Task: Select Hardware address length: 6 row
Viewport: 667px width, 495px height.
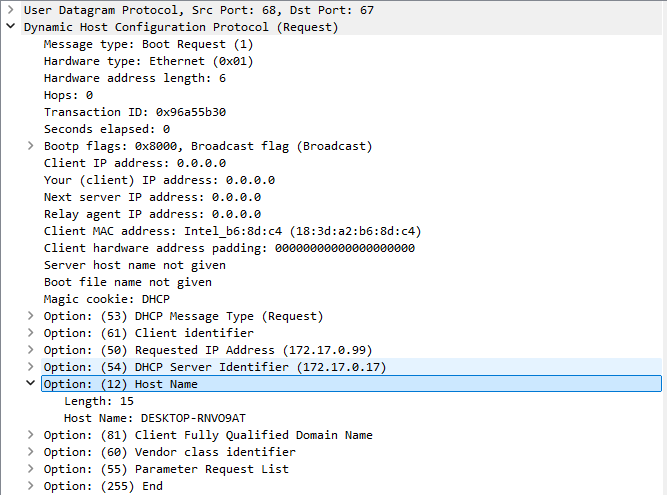Action: pyautogui.click(x=352, y=78)
